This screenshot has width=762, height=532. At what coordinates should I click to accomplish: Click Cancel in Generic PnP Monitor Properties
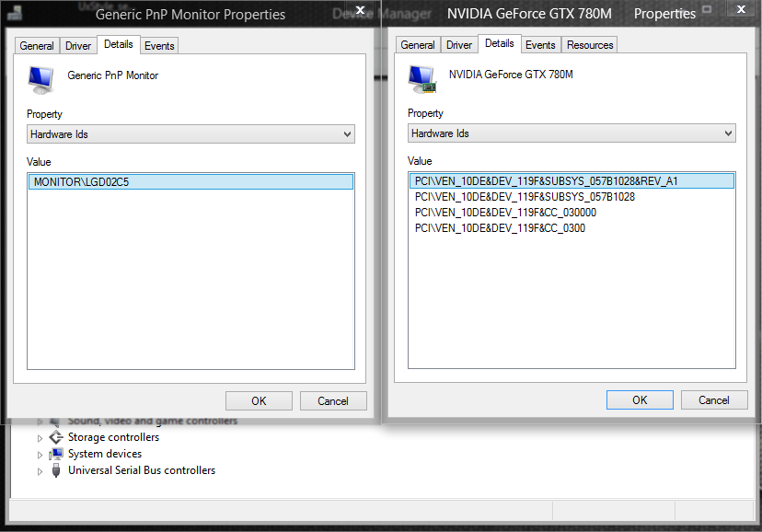333,400
